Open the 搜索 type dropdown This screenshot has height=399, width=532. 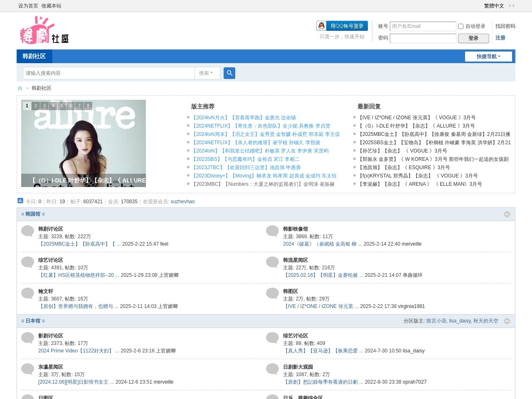pyautogui.click(x=207, y=73)
